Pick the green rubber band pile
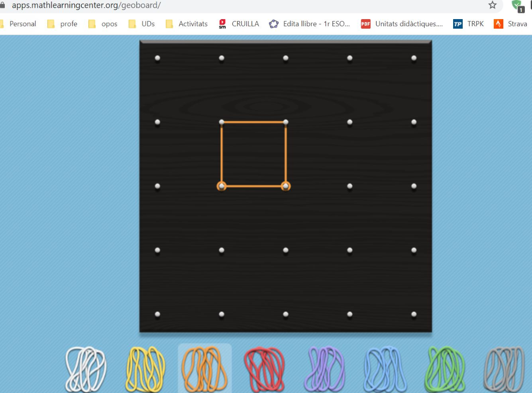Viewport: 532px width, 393px height. (x=445, y=369)
